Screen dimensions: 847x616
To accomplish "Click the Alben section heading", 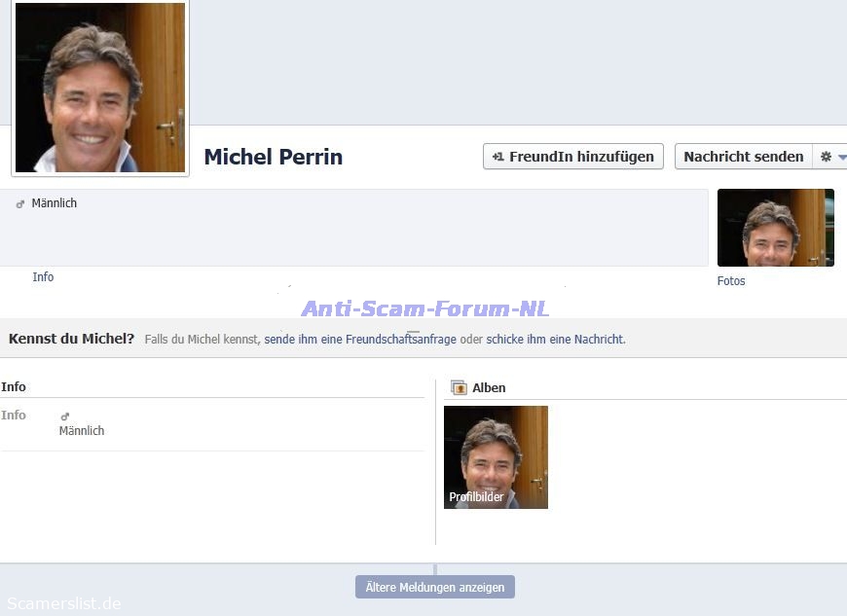I will tap(489, 387).
